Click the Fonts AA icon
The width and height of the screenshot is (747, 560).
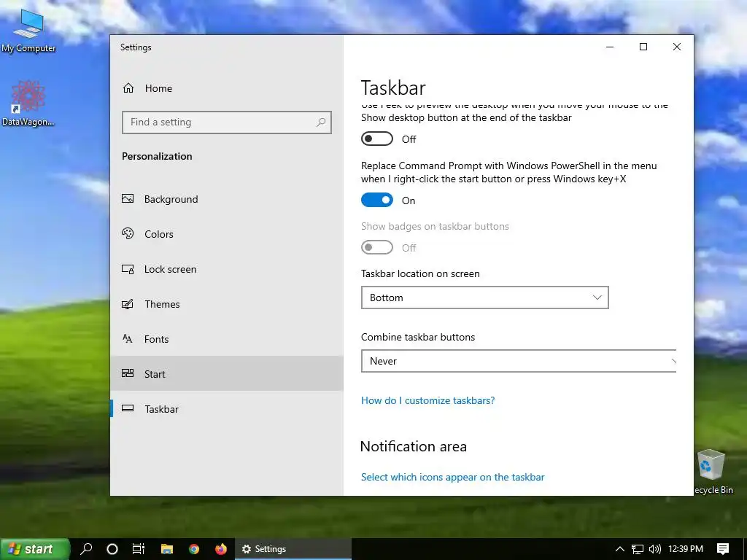pyautogui.click(x=127, y=338)
